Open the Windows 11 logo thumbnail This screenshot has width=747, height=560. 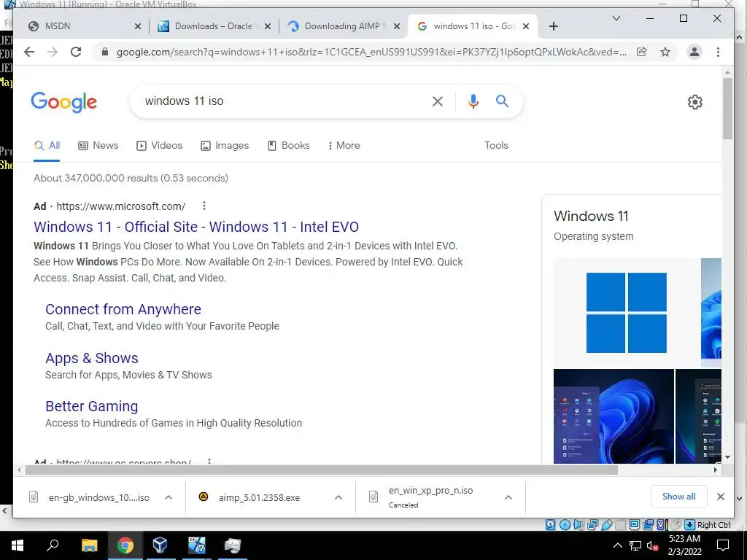click(x=627, y=313)
